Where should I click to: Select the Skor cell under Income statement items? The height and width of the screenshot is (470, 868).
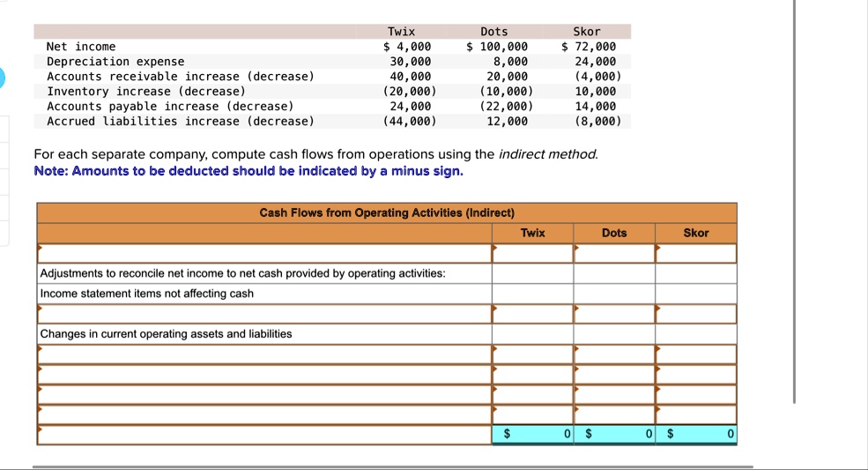point(696,314)
